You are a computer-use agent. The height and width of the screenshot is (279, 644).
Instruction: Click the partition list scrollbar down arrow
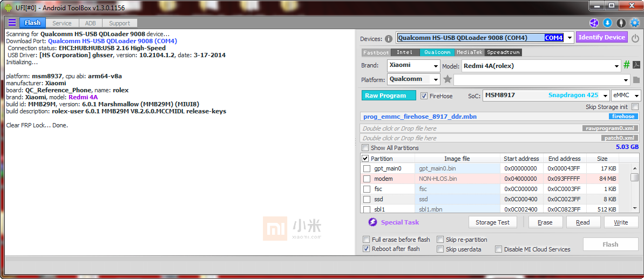pyautogui.click(x=635, y=208)
